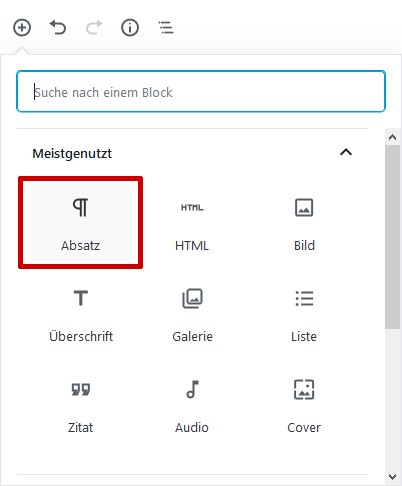Screen dimensions: 402x486
Task: Click the scrollbar up arrow
Action: click(393, 137)
